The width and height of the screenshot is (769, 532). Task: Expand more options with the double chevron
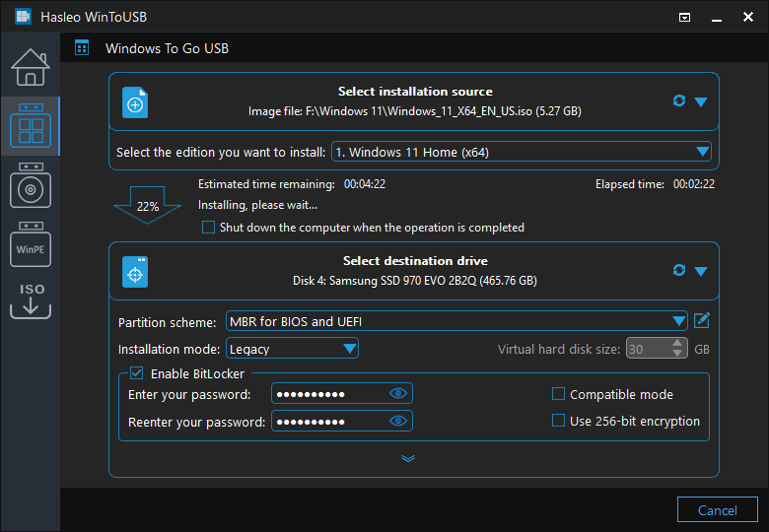click(408, 458)
